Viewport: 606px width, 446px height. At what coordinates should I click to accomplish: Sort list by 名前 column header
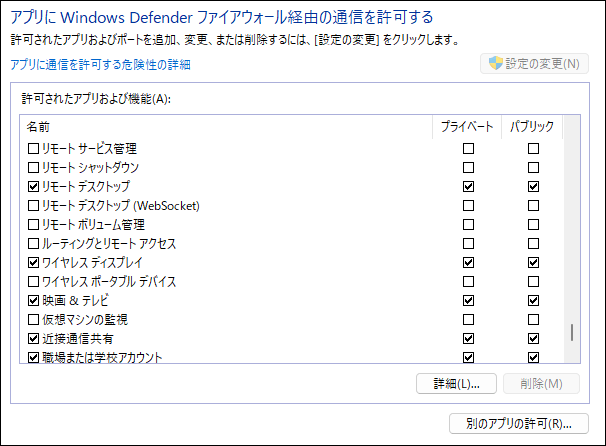tap(226, 127)
